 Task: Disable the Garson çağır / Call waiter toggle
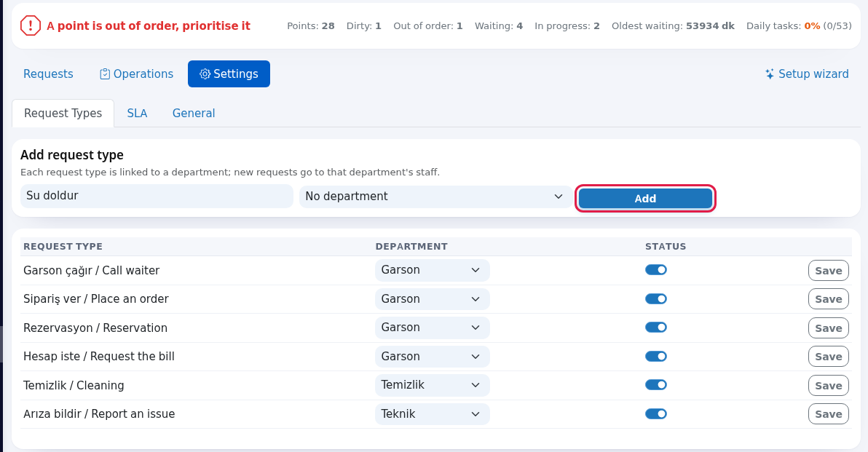click(656, 270)
